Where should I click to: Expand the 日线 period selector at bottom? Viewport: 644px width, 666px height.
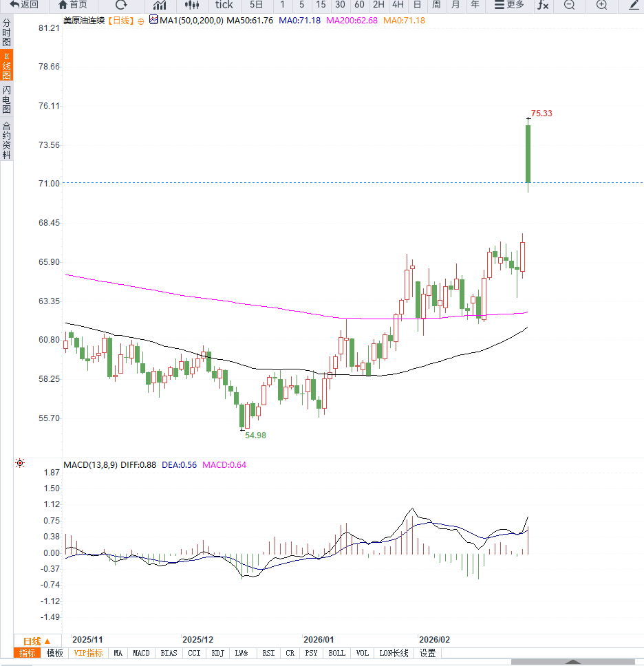pos(37,641)
